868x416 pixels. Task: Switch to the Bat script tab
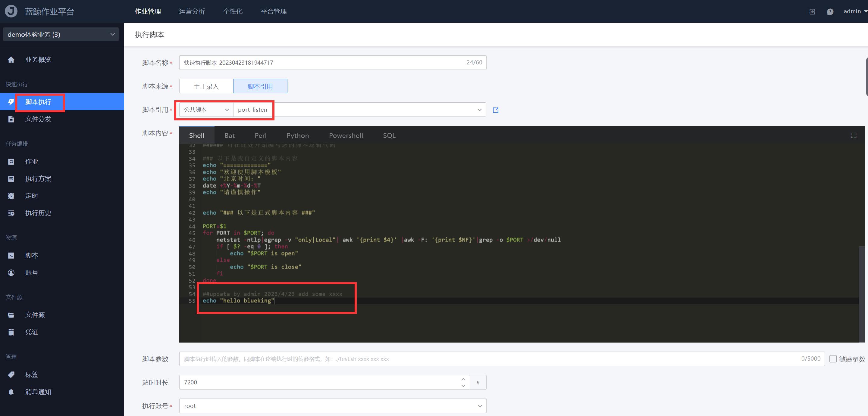point(230,135)
